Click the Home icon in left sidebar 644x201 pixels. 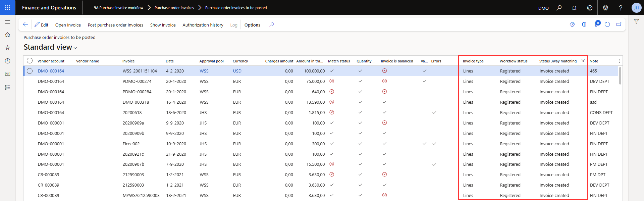coord(7,35)
